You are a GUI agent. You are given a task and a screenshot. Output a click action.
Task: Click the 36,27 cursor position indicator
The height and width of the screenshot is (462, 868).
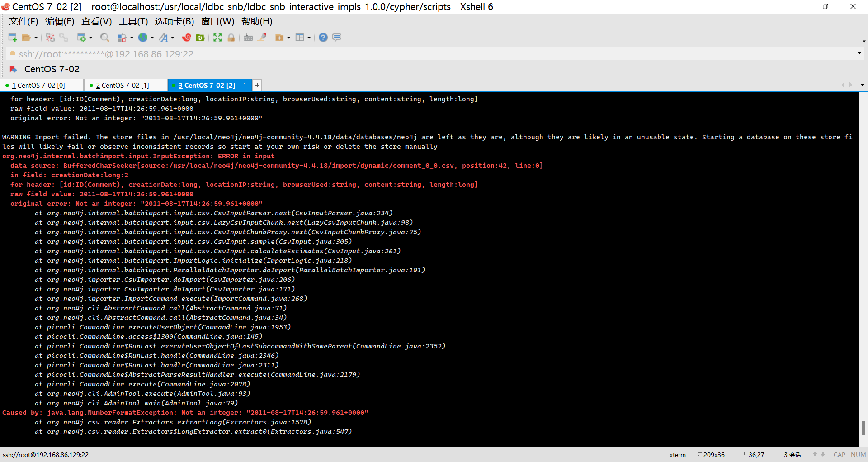point(753,455)
